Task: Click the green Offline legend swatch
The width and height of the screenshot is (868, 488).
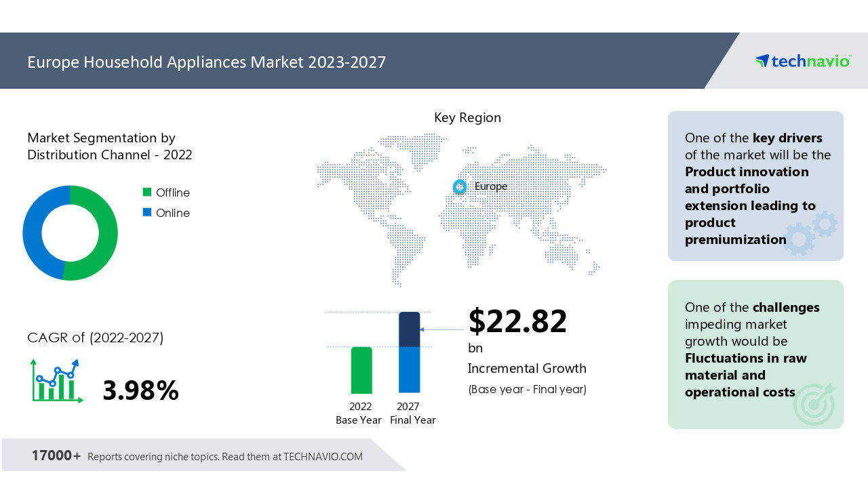Action: coord(147,192)
